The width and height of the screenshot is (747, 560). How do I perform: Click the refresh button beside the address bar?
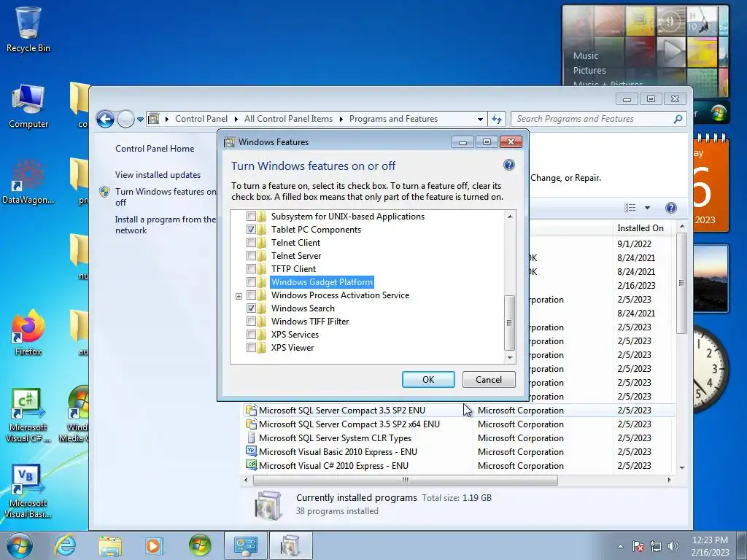(497, 119)
